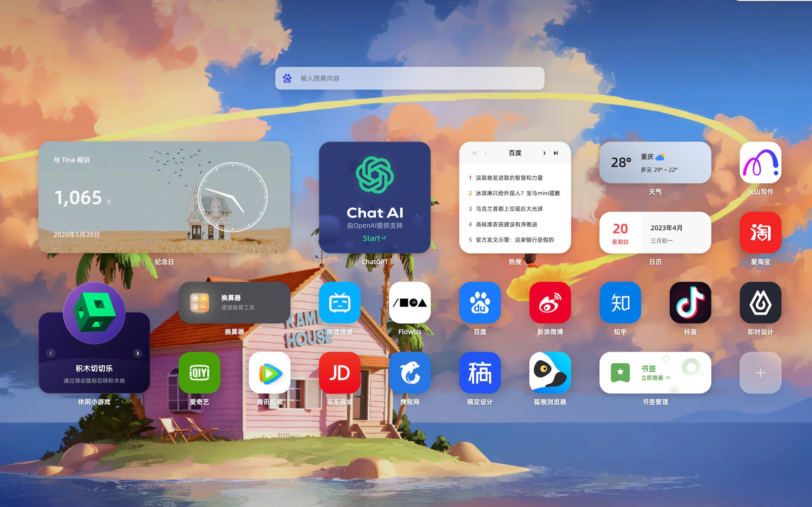Launch the iQIYI (爱奇艺) icon

tap(199, 373)
